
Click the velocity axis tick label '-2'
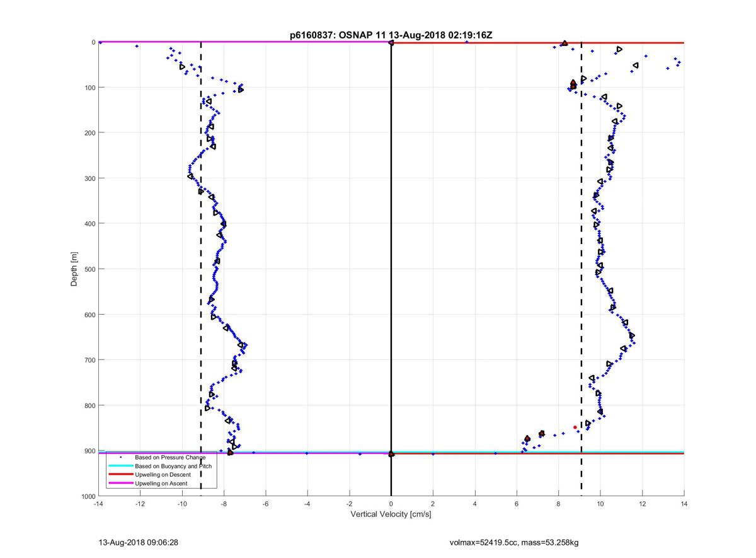349,504
